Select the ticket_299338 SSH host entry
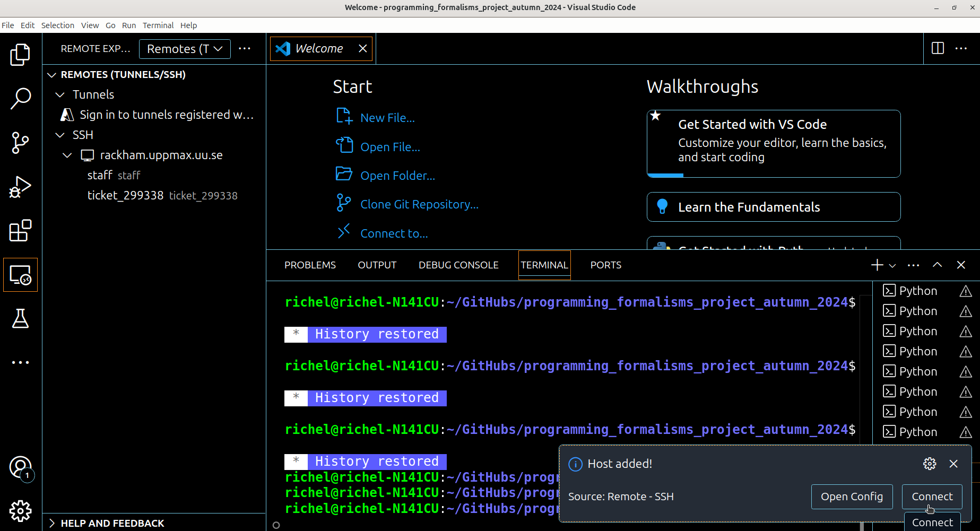Viewport: 980px width, 531px height. 154,195
